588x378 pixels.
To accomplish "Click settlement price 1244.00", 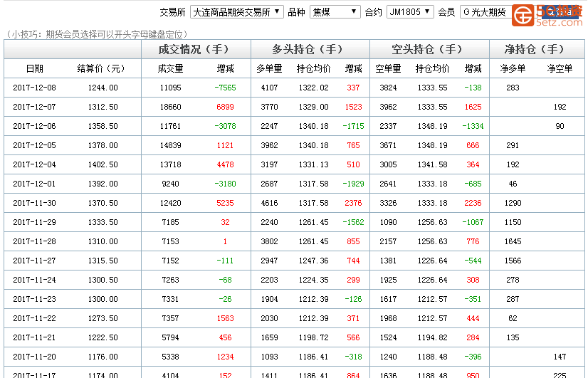I will [x=103, y=88].
